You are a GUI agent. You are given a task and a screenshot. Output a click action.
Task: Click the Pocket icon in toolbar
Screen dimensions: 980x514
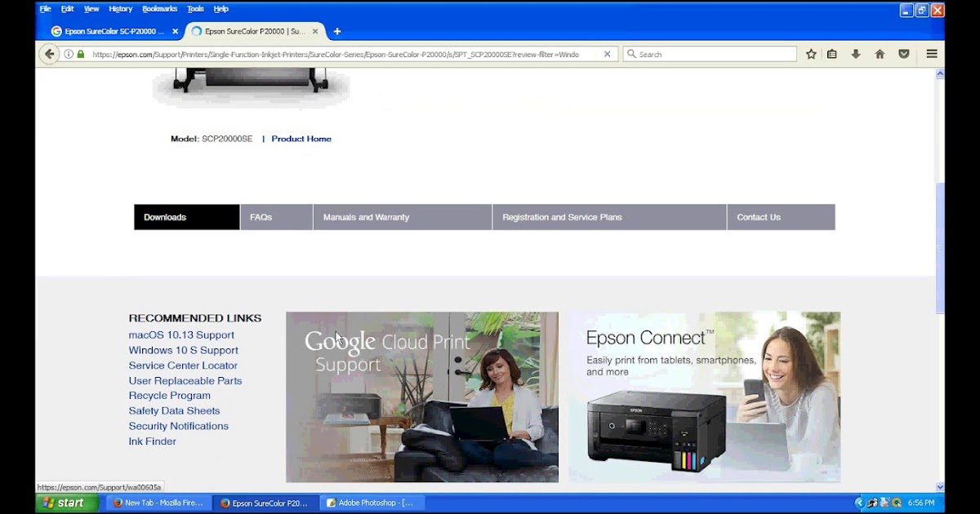click(x=904, y=54)
